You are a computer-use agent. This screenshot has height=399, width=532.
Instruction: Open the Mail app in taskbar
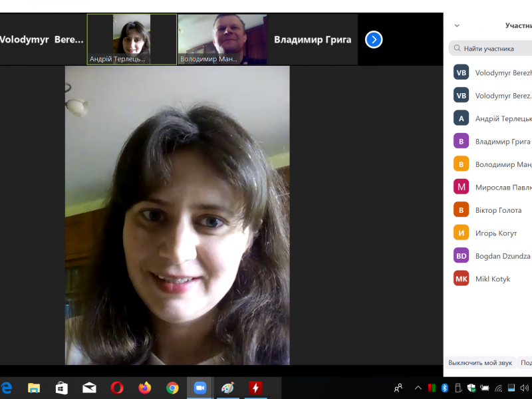point(89,388)
